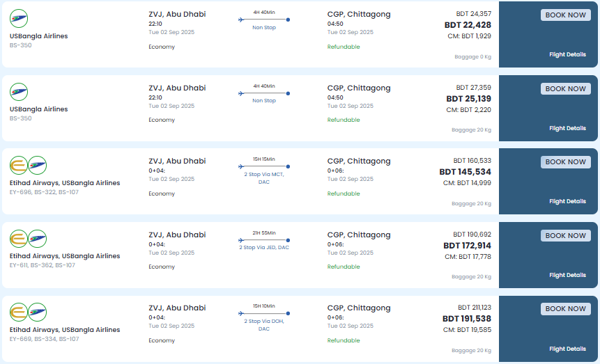This screenshot has width=600, height=364.
Task: Click Etihad logo on EY-669 flight
Action: [19, 312]
